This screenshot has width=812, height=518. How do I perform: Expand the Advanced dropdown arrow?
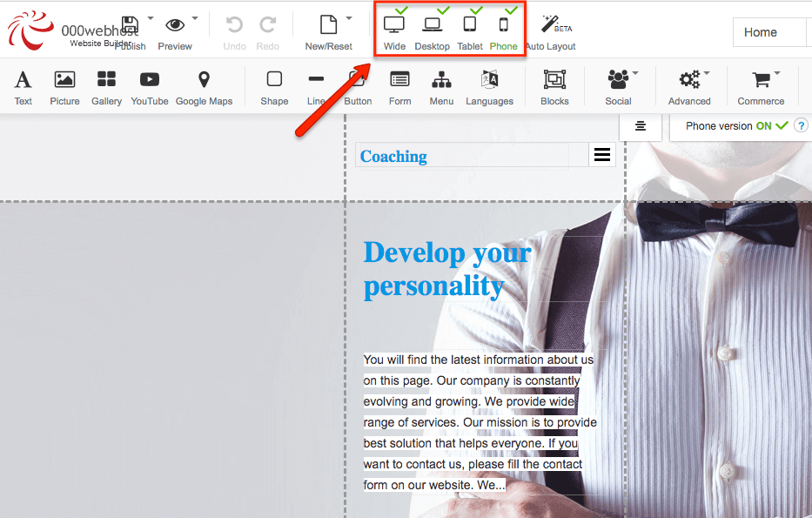click(707, 73)
